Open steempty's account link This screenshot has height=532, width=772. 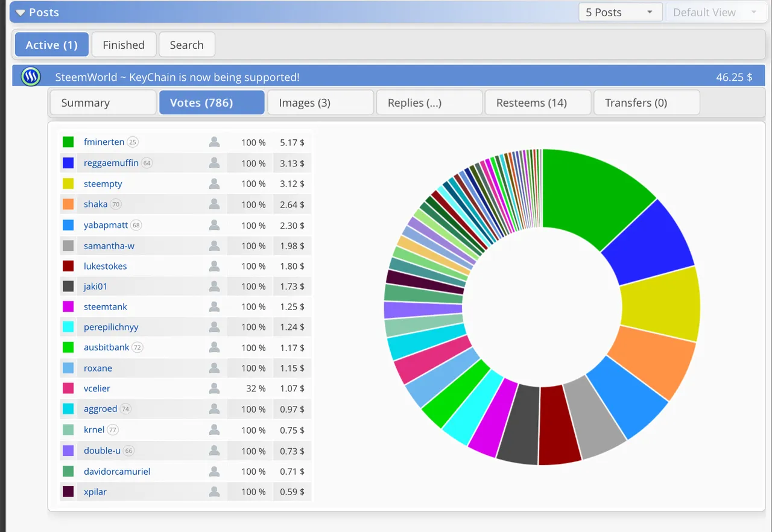click(x=103, y=183)
